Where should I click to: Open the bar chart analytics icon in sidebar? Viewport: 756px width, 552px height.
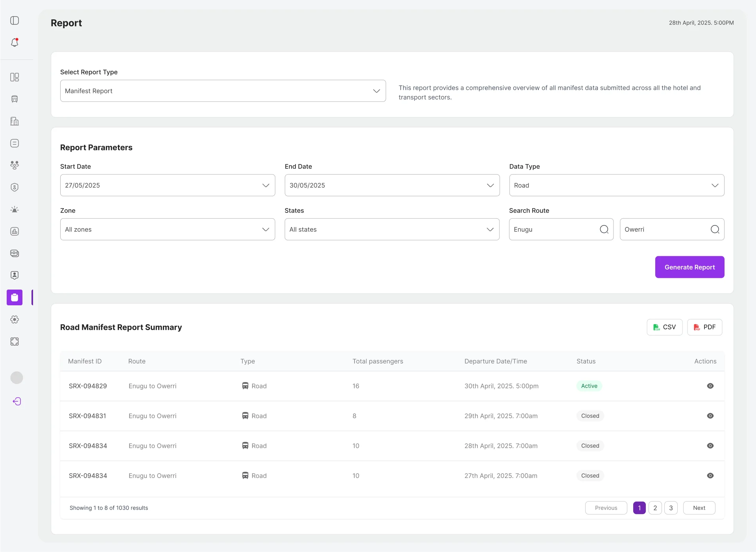(x=15, y=231)
